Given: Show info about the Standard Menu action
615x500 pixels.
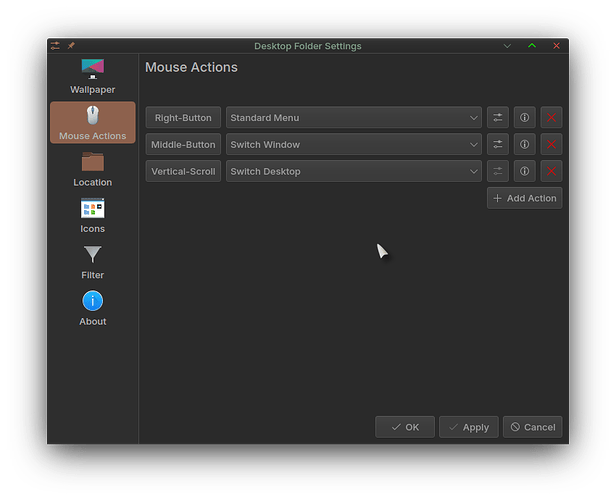Looking at the screenshot, I should click(524, 118).
